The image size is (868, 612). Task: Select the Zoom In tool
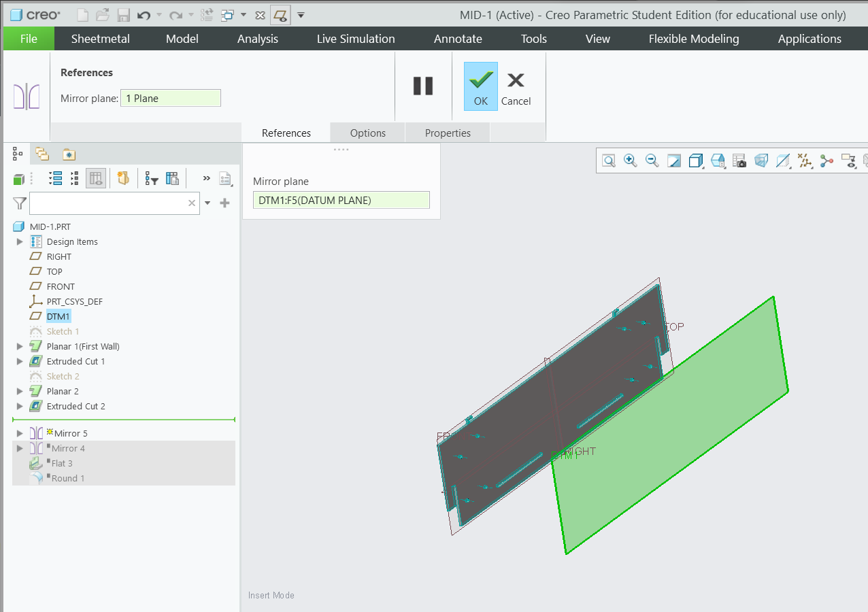pos(630,160)
